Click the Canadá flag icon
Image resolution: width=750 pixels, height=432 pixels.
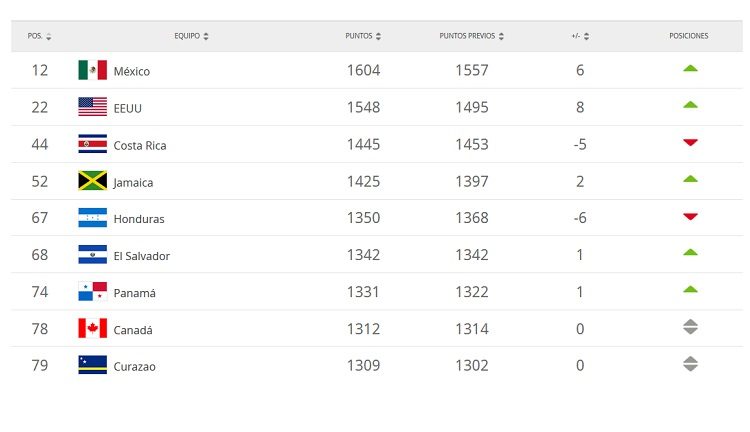pos(92,329)
